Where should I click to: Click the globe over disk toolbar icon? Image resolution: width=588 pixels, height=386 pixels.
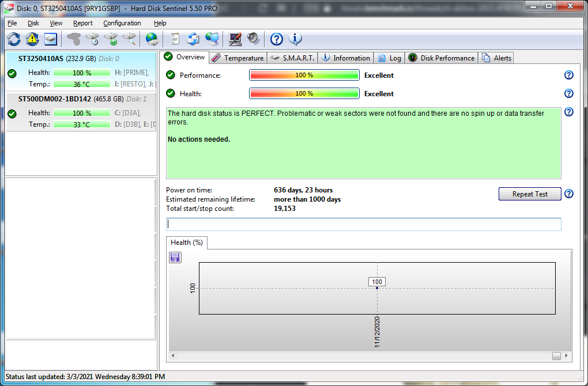(x=152, y=39)
